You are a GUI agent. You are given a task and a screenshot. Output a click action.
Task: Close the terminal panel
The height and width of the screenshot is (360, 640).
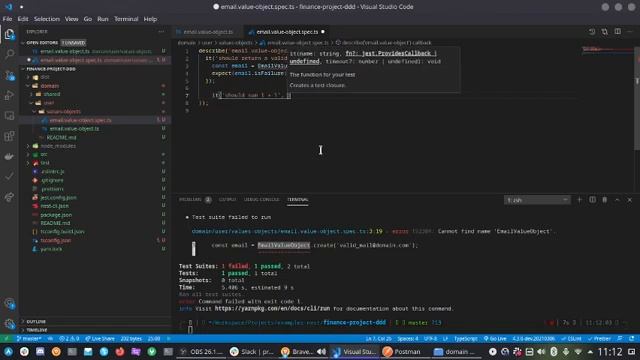coord(630,200)
